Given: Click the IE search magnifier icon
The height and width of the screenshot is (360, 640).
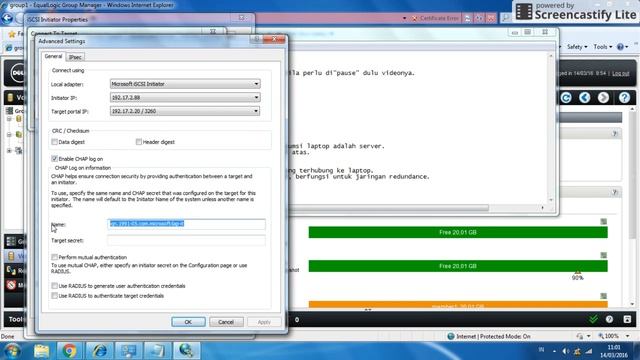Looking at the screenshot, I should [505, 18].
